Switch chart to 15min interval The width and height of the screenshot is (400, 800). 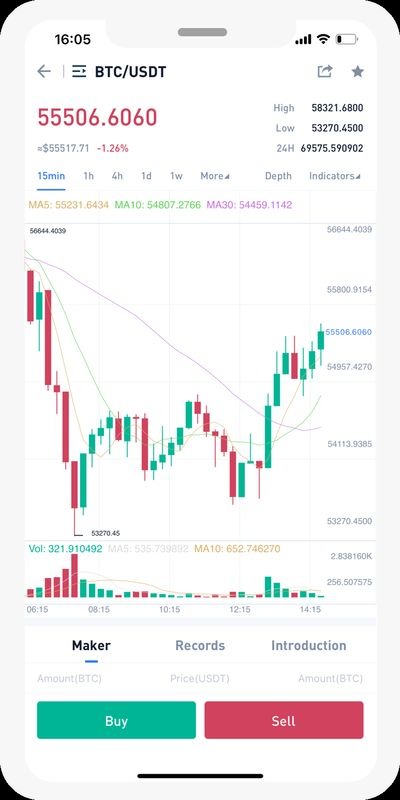point(51,176)
